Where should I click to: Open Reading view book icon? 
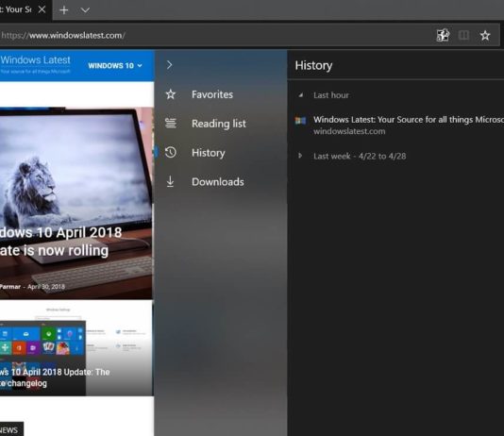pos(463,35)
